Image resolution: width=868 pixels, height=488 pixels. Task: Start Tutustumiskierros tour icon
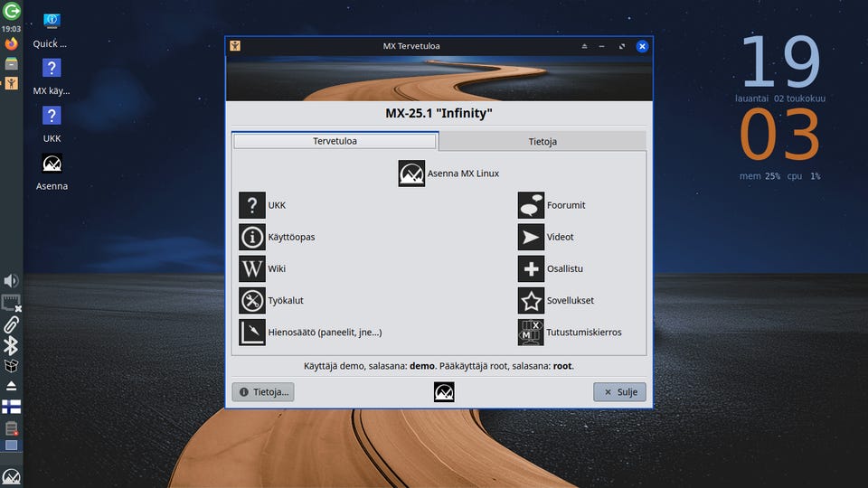531,332
